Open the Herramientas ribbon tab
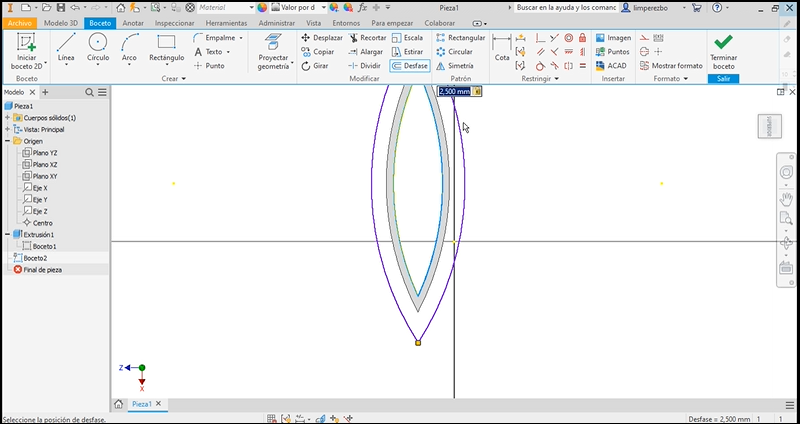 coord(227,23)
